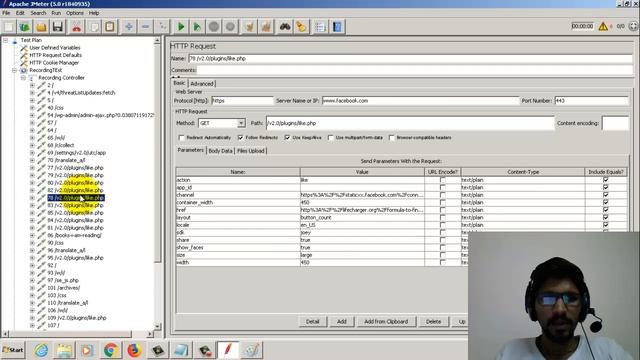
Task: Open the Options menu
Action: [75, 13]
